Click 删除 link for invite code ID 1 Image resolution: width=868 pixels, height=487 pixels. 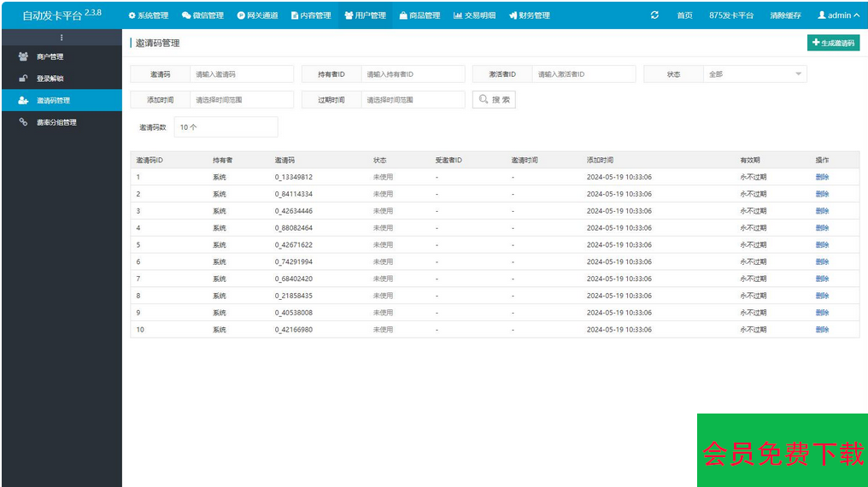[x=822, y=178]
